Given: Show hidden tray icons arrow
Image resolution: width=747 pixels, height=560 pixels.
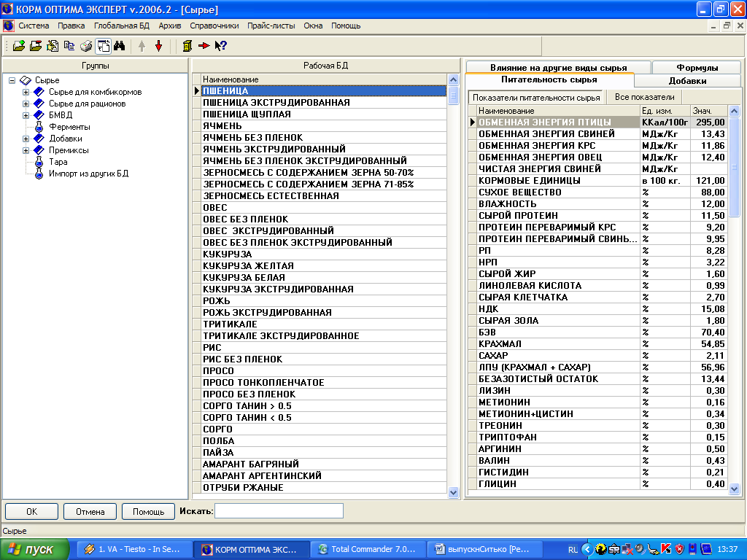Looking at the screenshot, I should pos(587,549).
